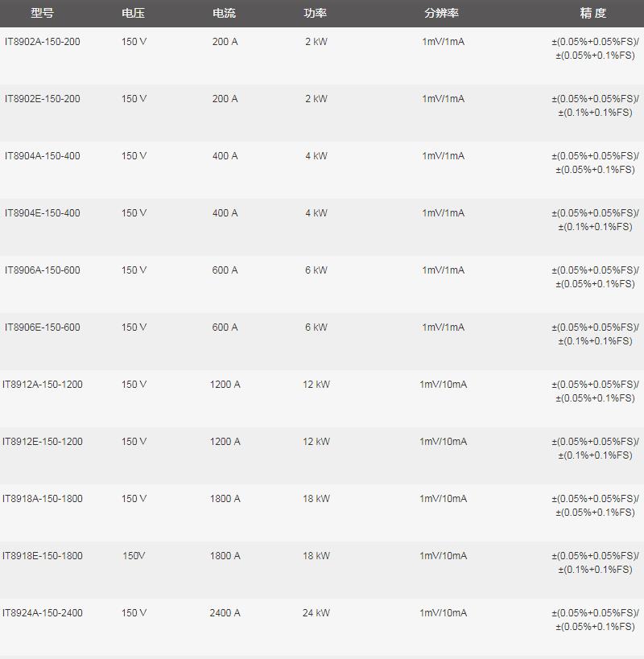Image resolution: width=644 pixels, height=659 pixels.
Task: Click the 功率 column header
Action: 316,13
